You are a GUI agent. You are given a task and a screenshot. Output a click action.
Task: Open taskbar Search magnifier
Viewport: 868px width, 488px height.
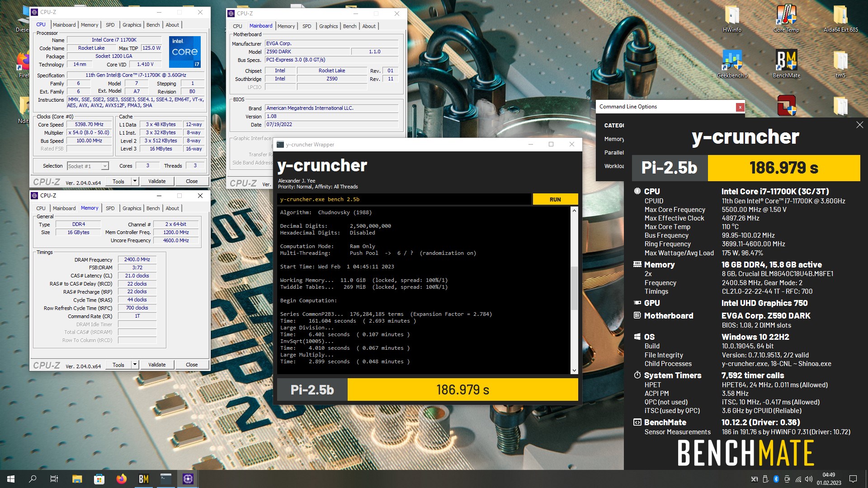(x=33, y=479)
